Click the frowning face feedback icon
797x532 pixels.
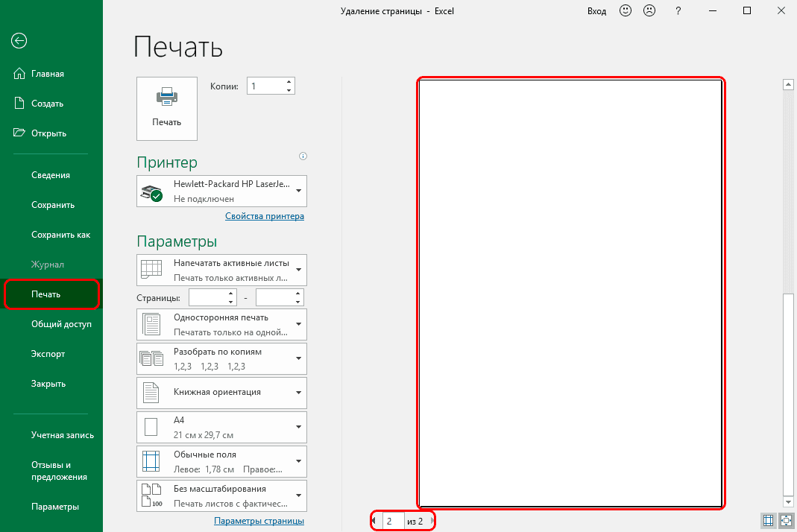(649, 10)
